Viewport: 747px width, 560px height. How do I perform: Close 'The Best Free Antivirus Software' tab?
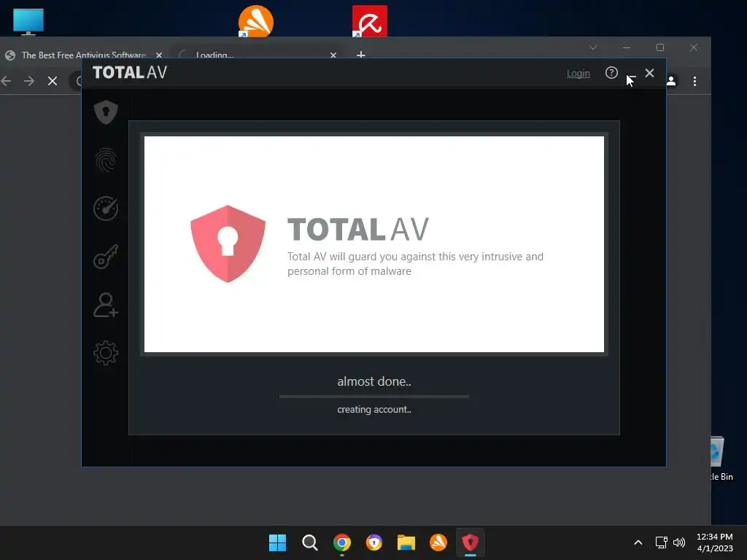(x=159, y=55)
